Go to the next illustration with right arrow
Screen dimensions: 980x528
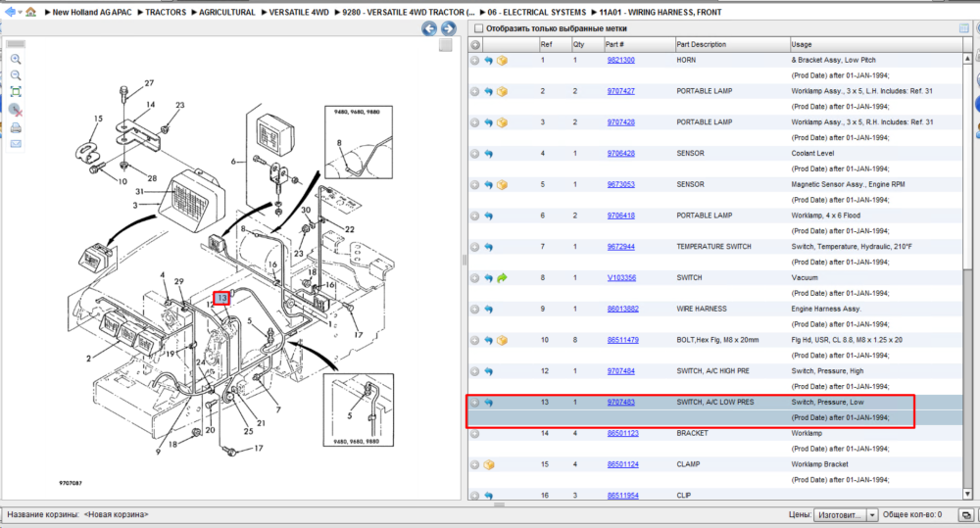point(448,28)
